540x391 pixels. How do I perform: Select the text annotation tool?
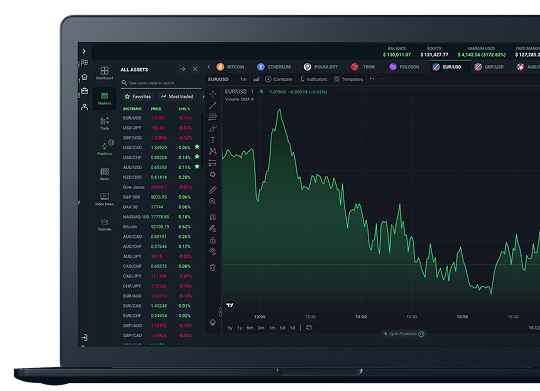click(213, 140)
